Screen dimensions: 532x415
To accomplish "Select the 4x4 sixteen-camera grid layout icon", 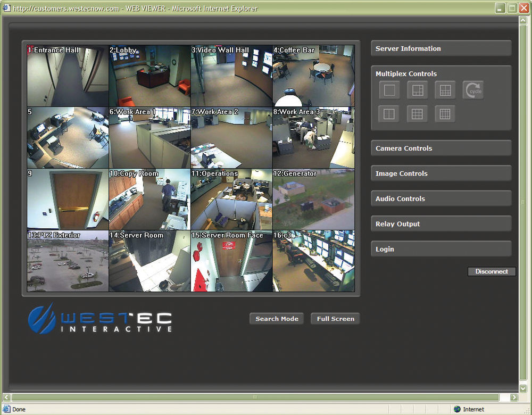I will pos(445,114).
